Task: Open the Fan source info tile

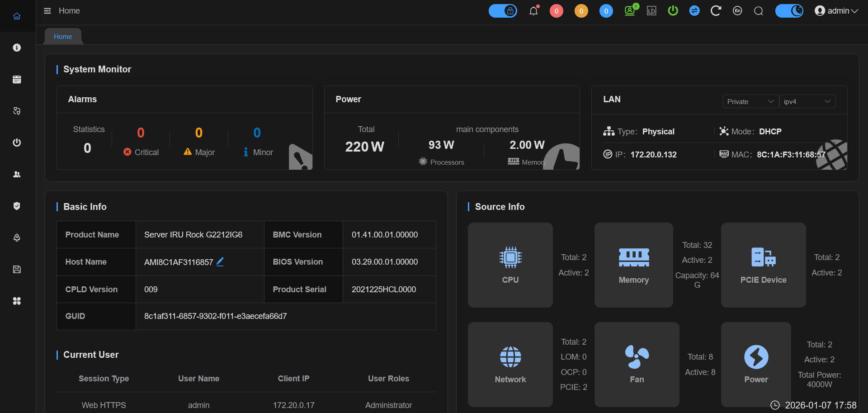Action: click(x=637, y=365)
